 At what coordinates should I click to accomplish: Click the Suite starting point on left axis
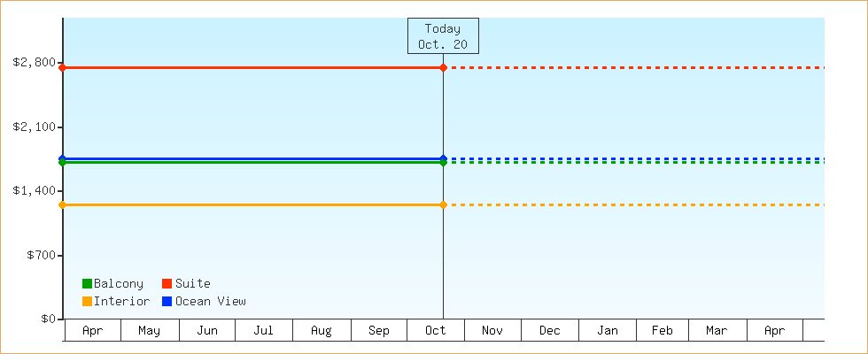(x=63, y=67)
